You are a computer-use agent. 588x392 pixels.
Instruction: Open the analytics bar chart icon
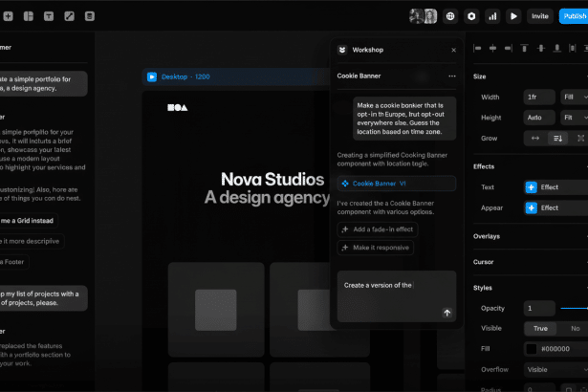coord(492,16)
